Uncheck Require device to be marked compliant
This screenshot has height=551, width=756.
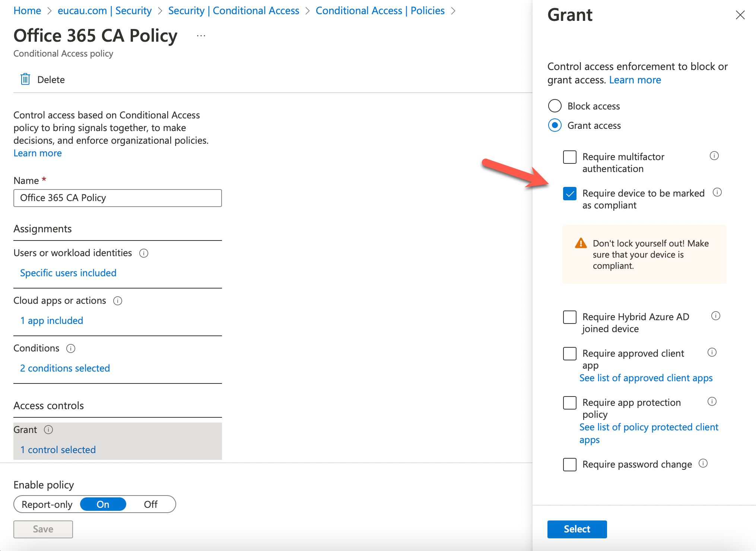coord(569,194)
